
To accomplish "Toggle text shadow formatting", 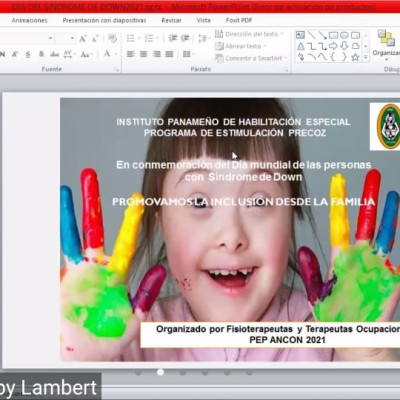I will [41, 54].
